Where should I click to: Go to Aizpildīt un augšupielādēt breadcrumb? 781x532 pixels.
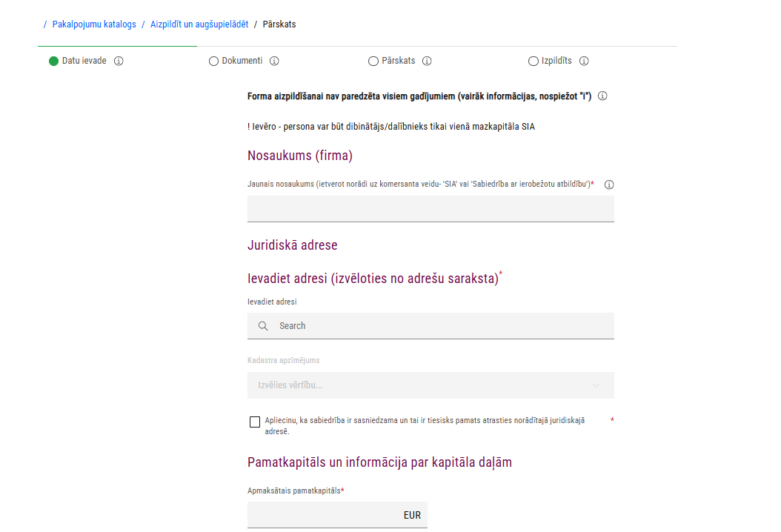tap(199, 24)
